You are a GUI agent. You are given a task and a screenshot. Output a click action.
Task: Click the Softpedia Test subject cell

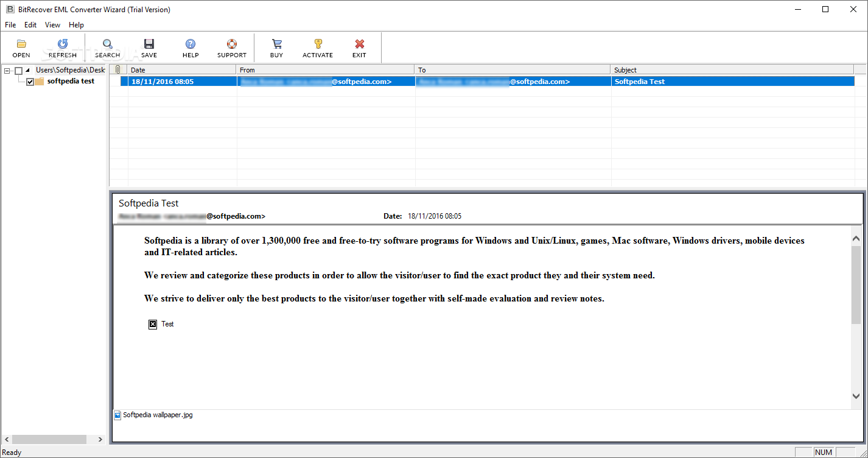click(x=732, y=81)
